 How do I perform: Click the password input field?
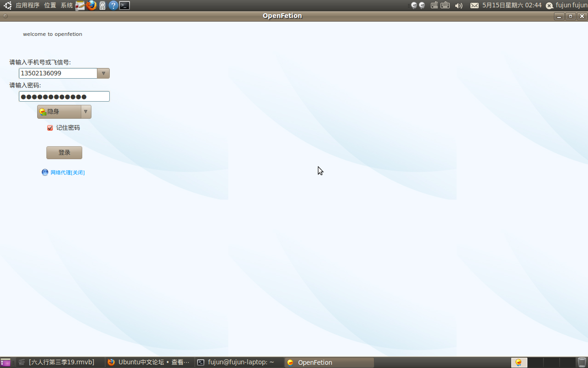pyautogui.click(x=64, y=96)
